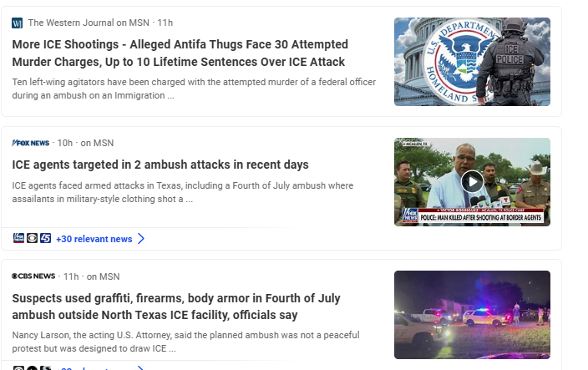Click the CBS News source logo

click(x=33, y=276)
